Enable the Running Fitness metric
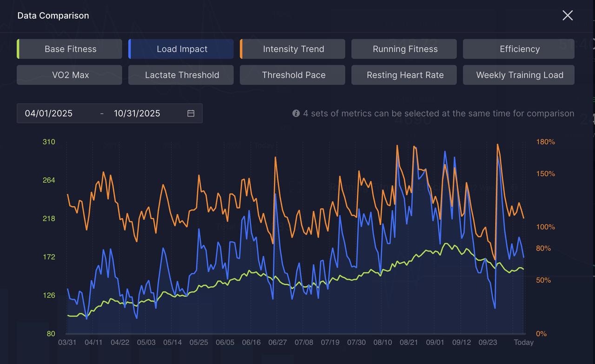Screen dimensions: 595x364 tap(404, 49)
